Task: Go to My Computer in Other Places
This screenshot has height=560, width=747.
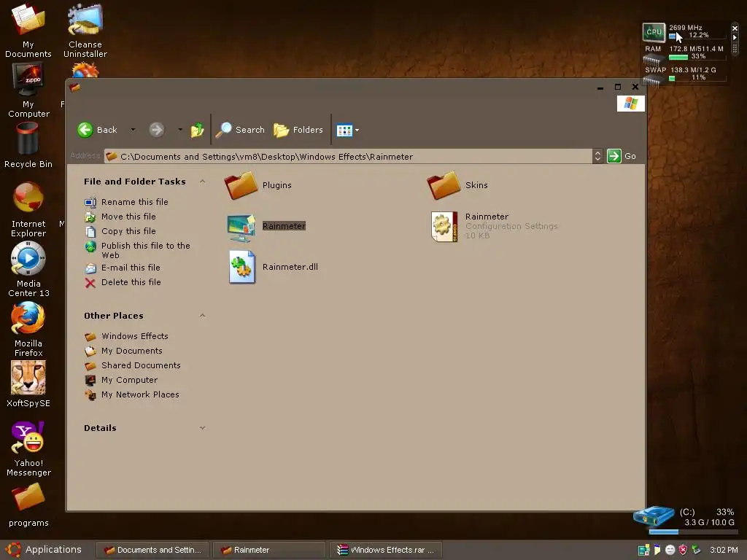Action: 130,380
